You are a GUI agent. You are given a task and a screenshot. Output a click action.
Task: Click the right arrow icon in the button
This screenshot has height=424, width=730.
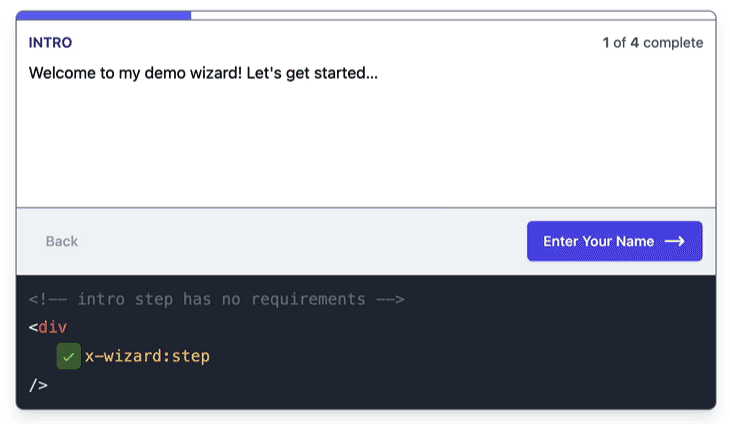(675, 241)
